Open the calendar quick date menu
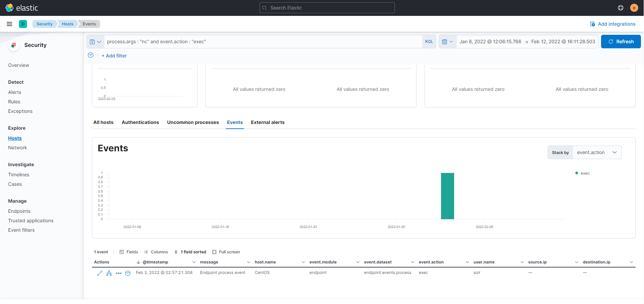Viewport: 644px width, 304px height. click(447, 42)
